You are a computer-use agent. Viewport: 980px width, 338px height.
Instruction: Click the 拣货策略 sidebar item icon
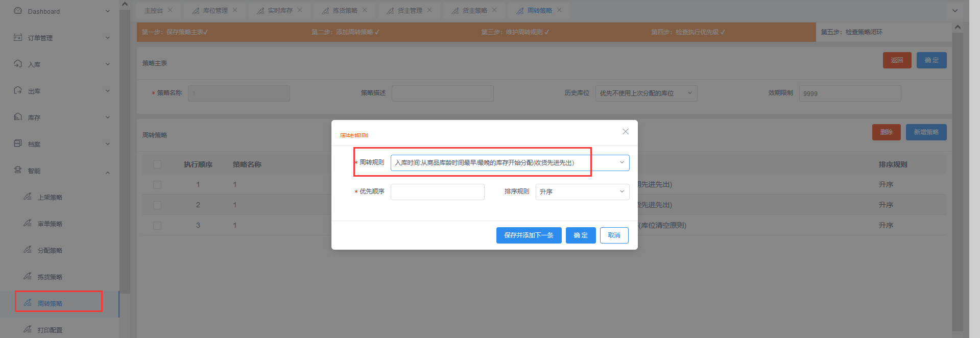click(x=28, y=276)
